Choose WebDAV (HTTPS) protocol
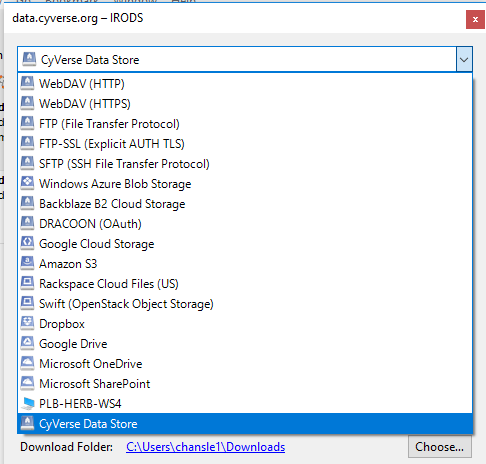The height and width of the screenshot is (464, 486). tap(245, 103)
